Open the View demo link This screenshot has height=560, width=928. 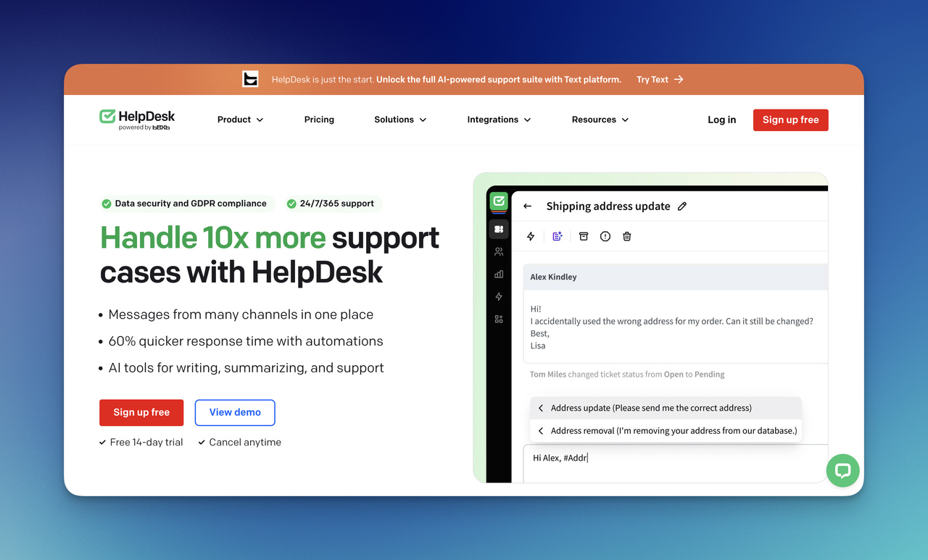coord(234,412)
